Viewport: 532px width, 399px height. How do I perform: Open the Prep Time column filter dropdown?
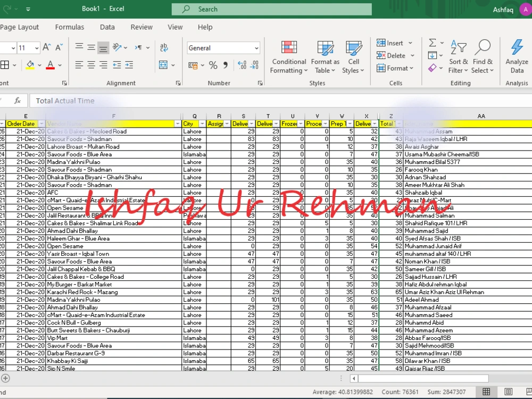coord(350,124)
